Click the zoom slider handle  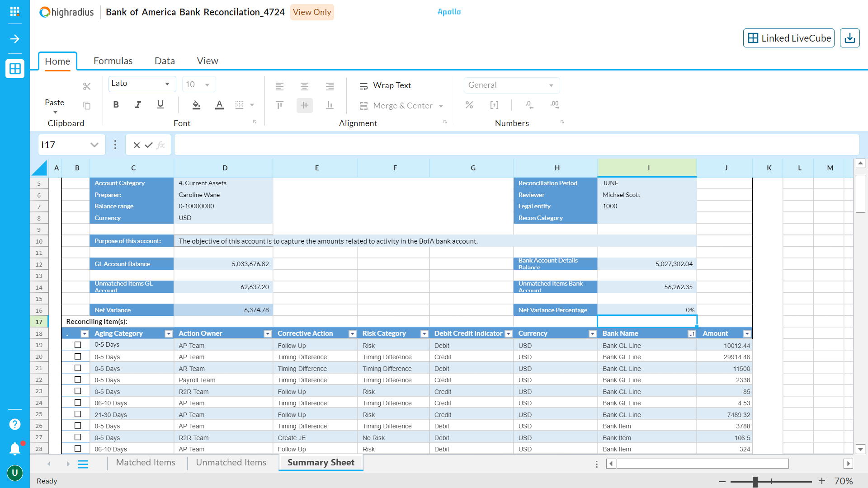point(755,482)
